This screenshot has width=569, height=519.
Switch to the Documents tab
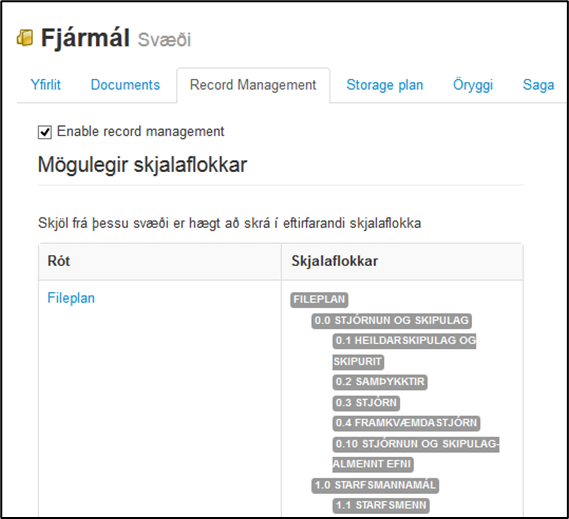tap(125, 85)
